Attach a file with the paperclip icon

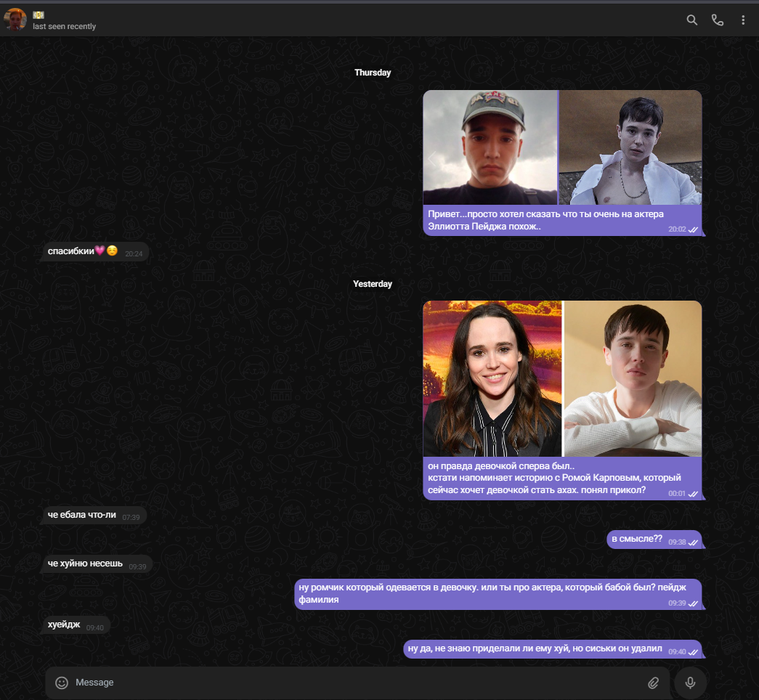[x=653, y=683]
